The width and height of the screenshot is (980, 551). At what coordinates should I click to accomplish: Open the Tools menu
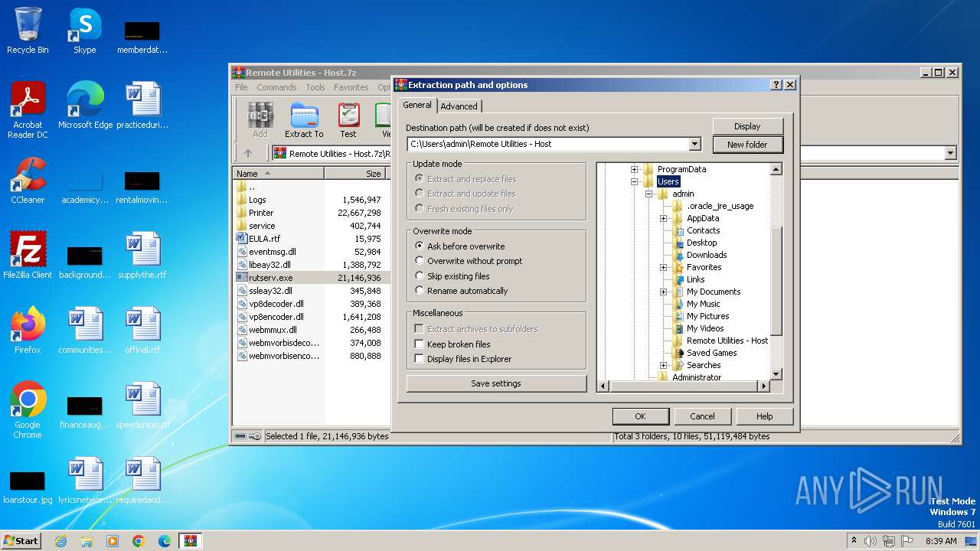click(x=315, y=87)
